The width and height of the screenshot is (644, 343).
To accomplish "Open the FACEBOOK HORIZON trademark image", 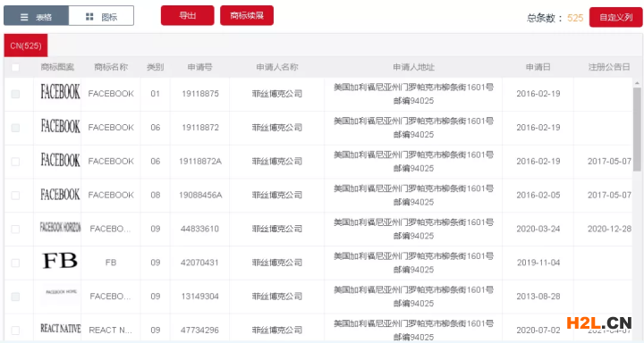I will pyautogui.click(x=61, y=227).
